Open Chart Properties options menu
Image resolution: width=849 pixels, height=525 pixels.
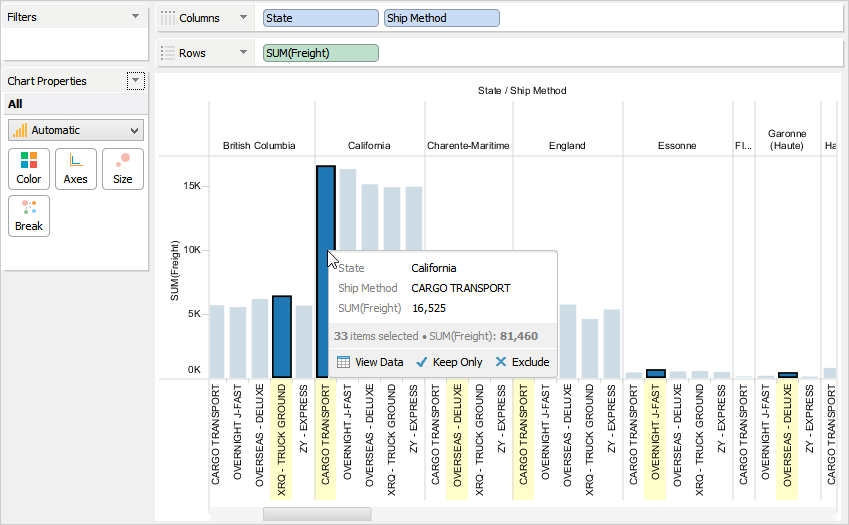[x=136, y=81]
